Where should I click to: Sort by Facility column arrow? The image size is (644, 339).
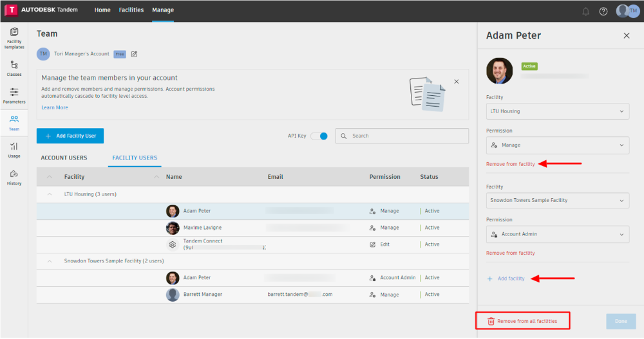(50, 177)
